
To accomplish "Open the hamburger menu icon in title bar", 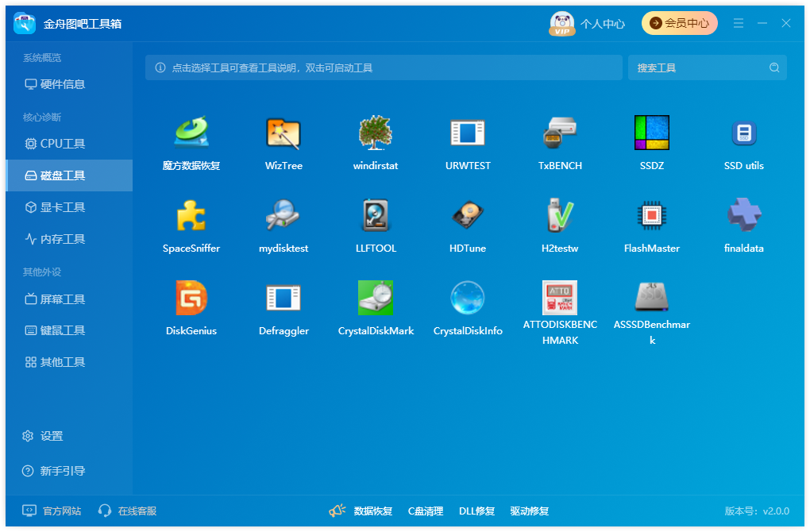I will 739,23.
